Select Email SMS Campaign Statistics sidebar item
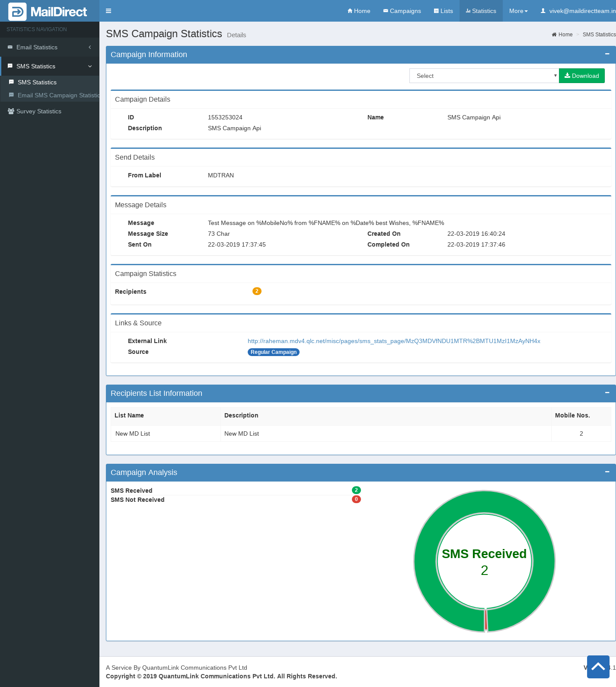 tap(58, 95)
